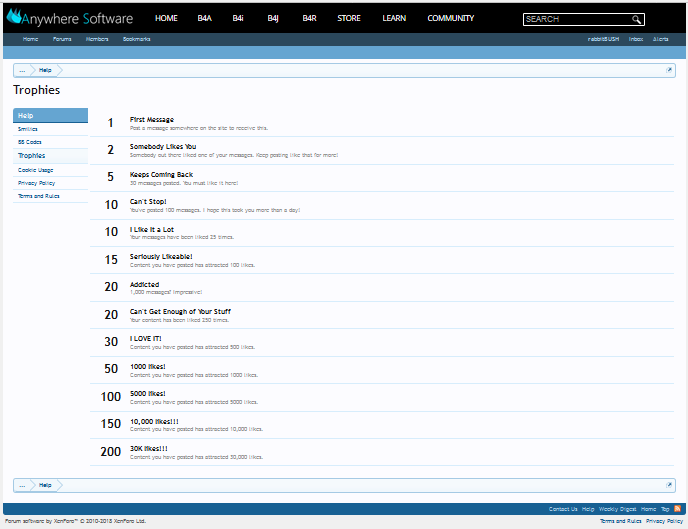Click the search magnifier icon
The width and height of the screenshot is (688, 529).
(x=636, y=19)
